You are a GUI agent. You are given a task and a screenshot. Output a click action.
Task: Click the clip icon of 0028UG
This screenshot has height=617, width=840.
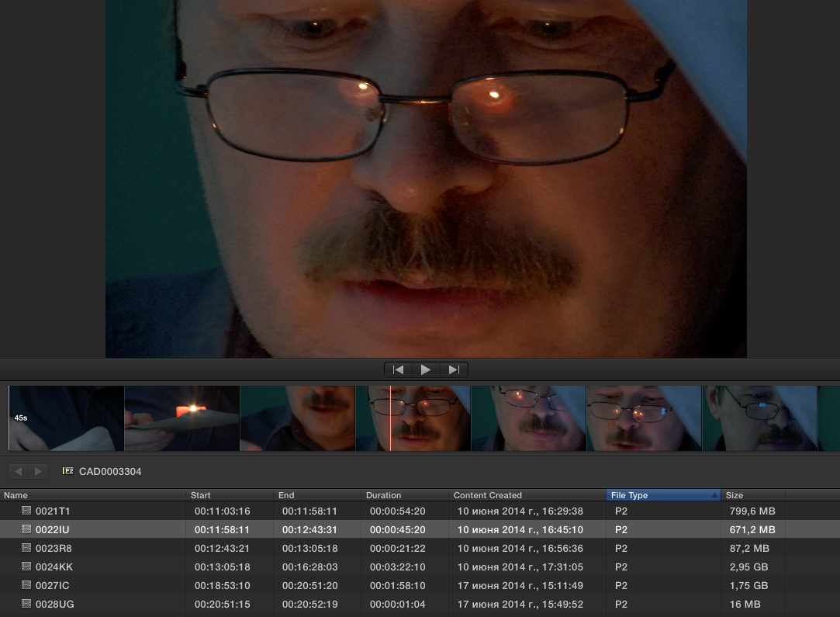click(26, 604)
